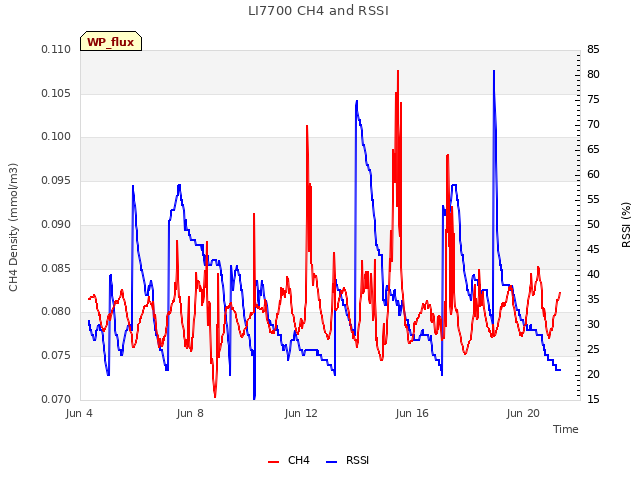Click the Jun 20 tick label
Image resolution: width=640 pixels, height=480 pixels.
pos(523,413)
